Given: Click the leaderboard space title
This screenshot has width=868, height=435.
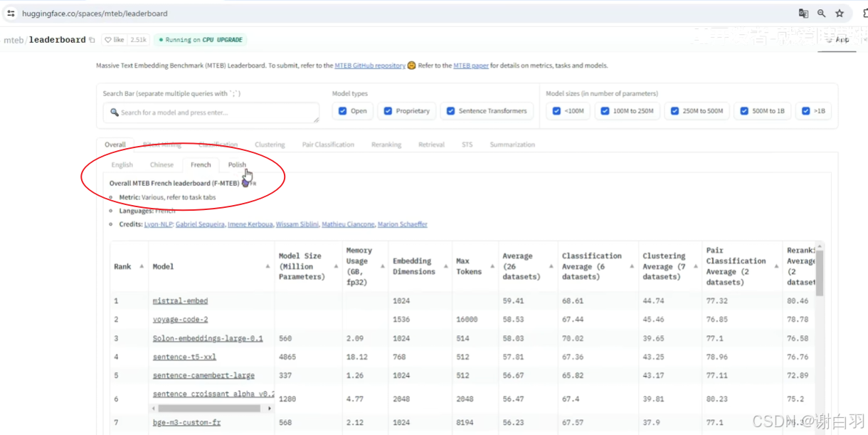Looking at the screenshot, I should point(57,40).
